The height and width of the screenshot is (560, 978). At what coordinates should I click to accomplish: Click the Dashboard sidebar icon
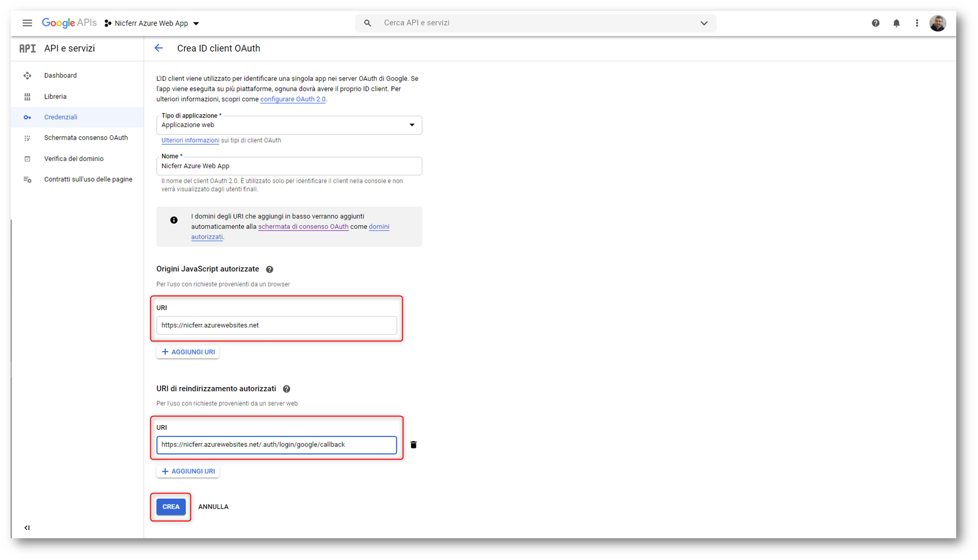tap(28, 76)
